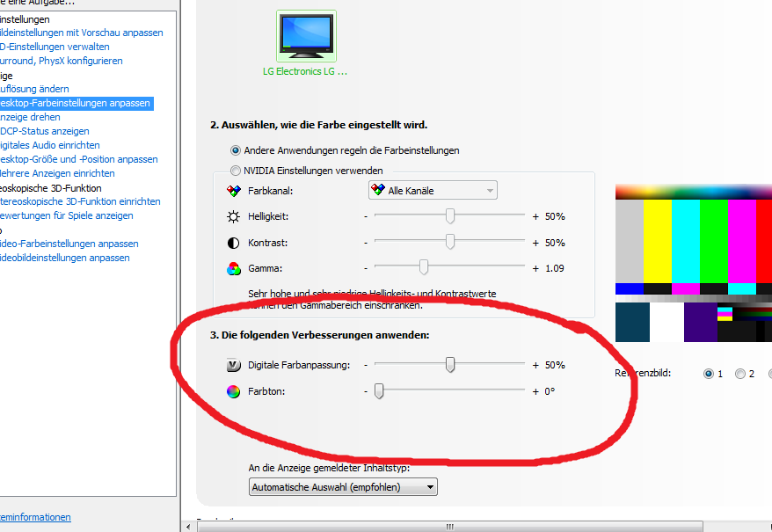772x532 pixels.
Task: Click the Digitale Farbanpassung slider handle
Action: tap(450, 365)
